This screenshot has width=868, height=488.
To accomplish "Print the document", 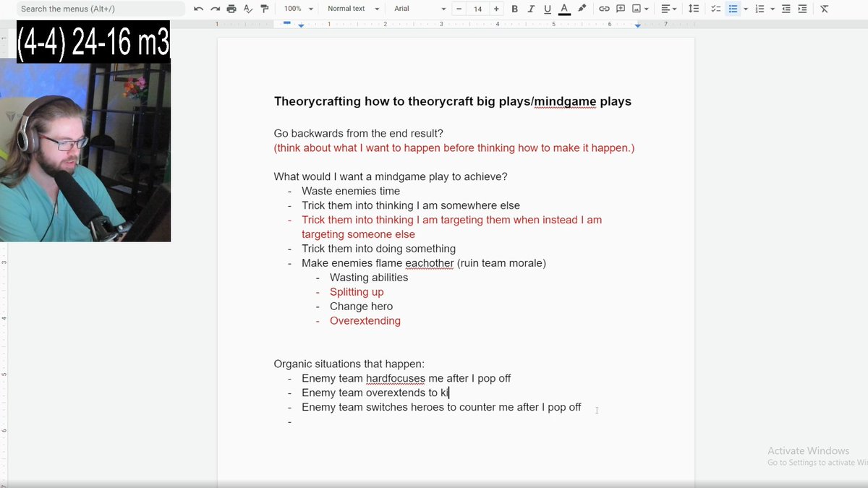I will click(231, 9).
